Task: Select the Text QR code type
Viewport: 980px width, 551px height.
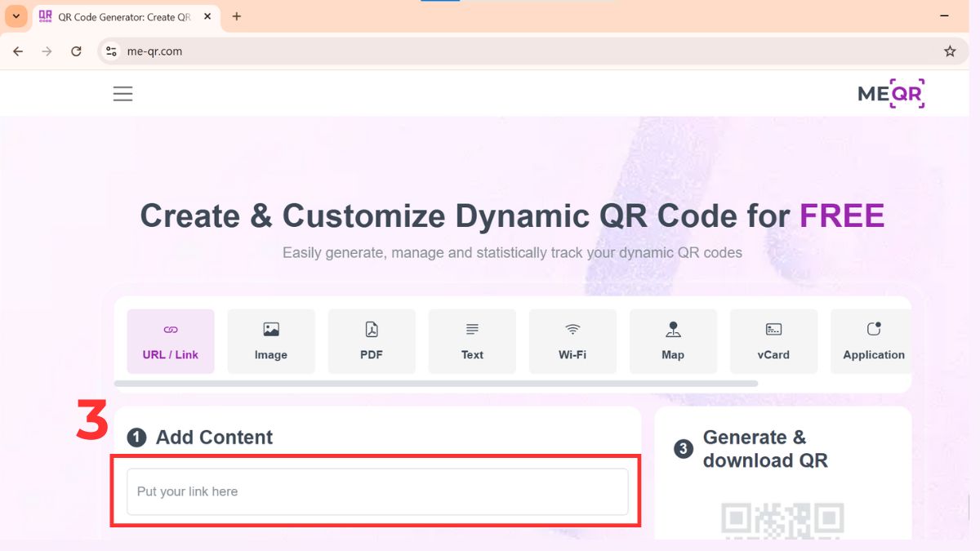Action: 472,340
